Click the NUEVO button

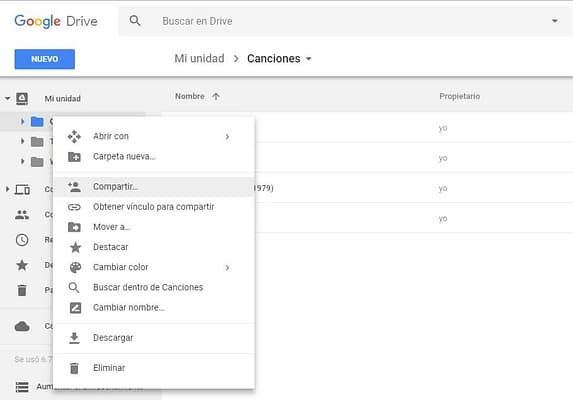(x=45, y=59)
